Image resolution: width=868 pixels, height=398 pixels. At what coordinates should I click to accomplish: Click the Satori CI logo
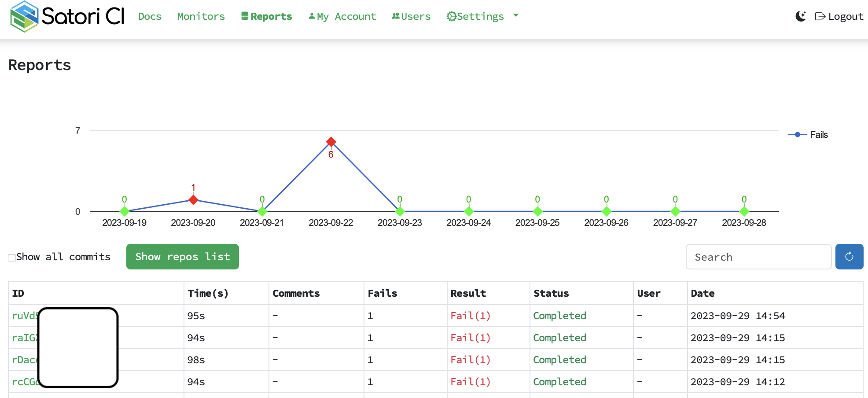(67, 16)
